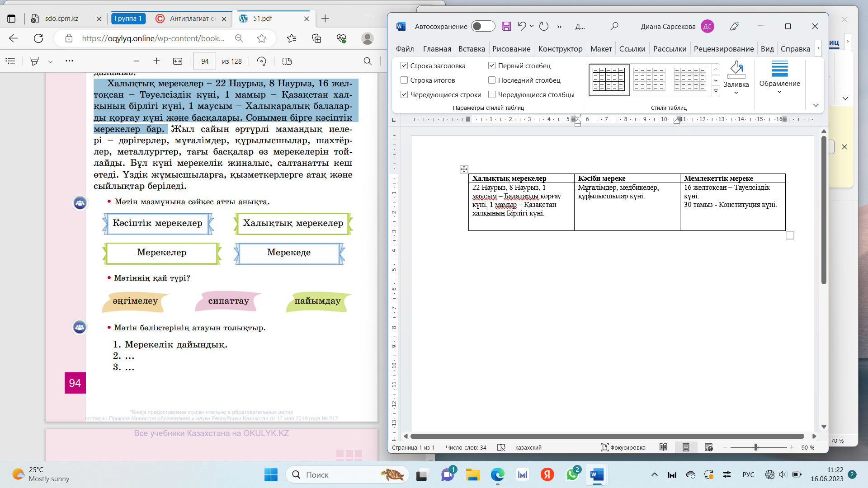Toggle the Автосохранение switch
The image size is (868, 488).
482,26
